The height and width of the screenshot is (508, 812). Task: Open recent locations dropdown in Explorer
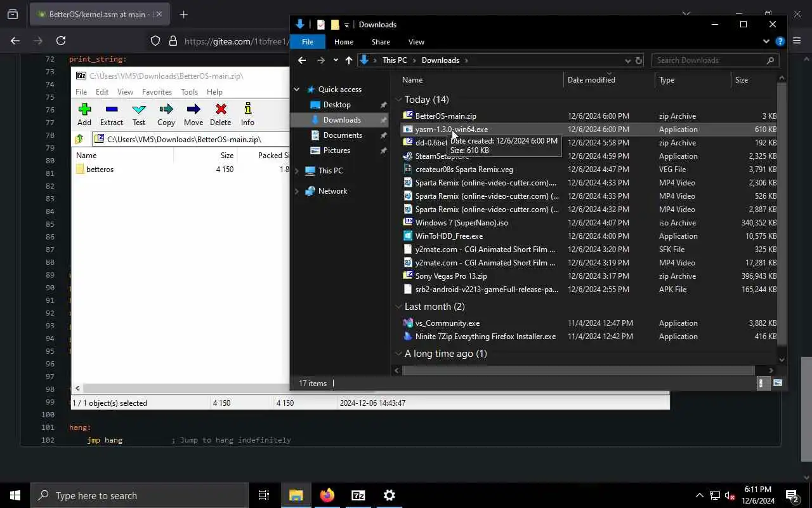click(x=336, y=60)
